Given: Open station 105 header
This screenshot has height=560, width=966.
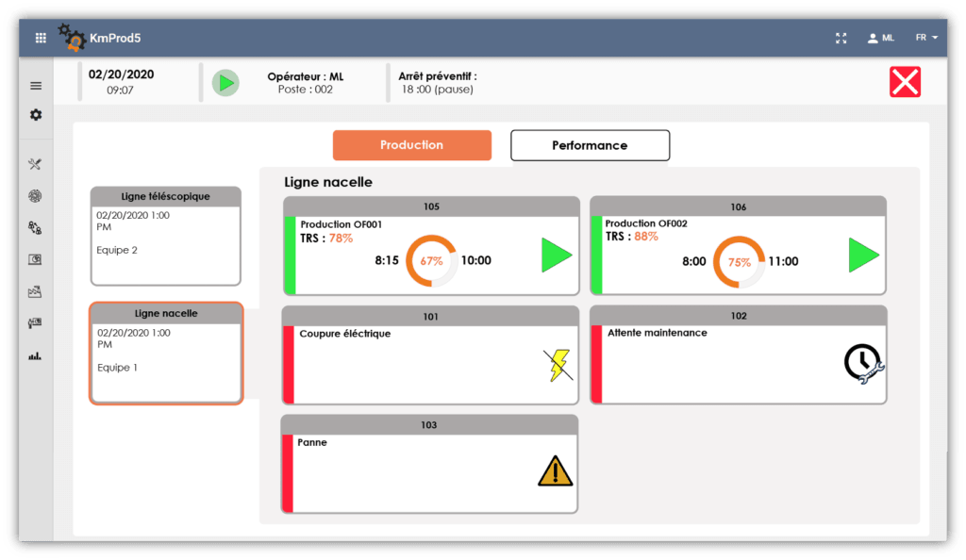Looking at the screenshot, I should coord(431,206).
